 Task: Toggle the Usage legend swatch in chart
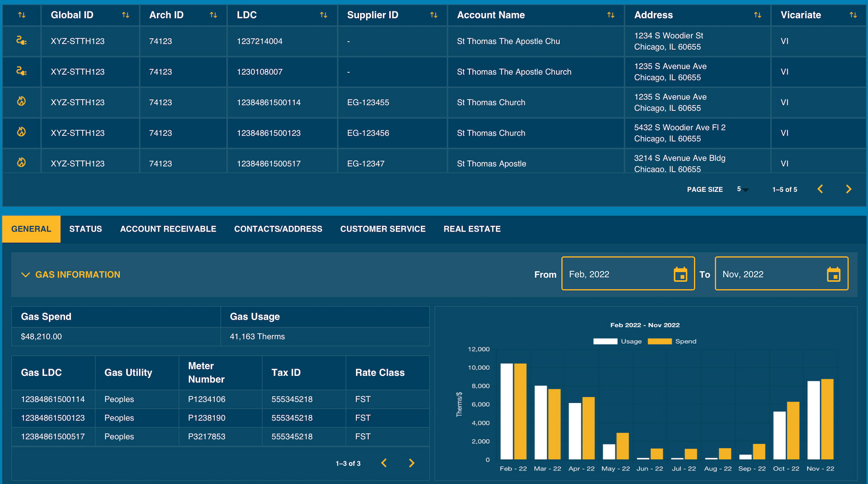pyautogui.click(x=605, y=341)
